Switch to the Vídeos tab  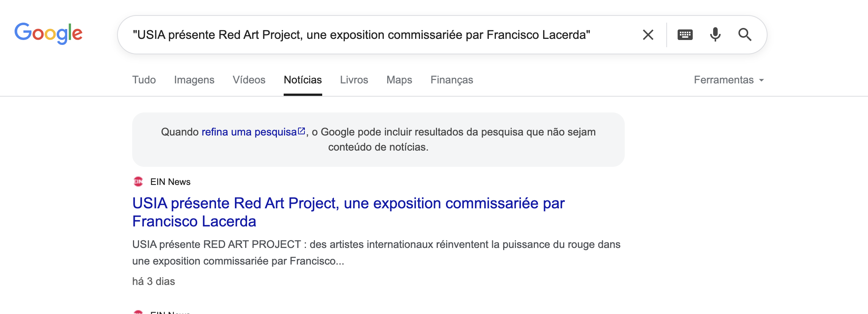coord(249,80)
